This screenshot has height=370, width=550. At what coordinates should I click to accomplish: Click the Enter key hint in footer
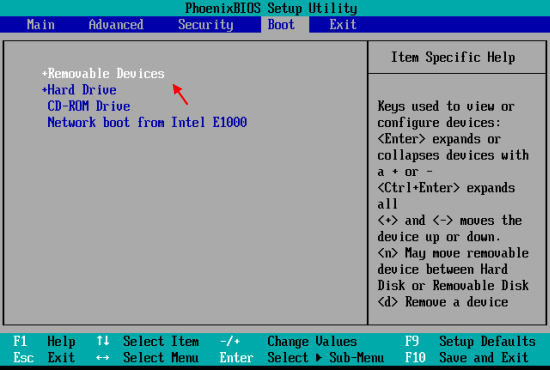(x=236, y=358)
